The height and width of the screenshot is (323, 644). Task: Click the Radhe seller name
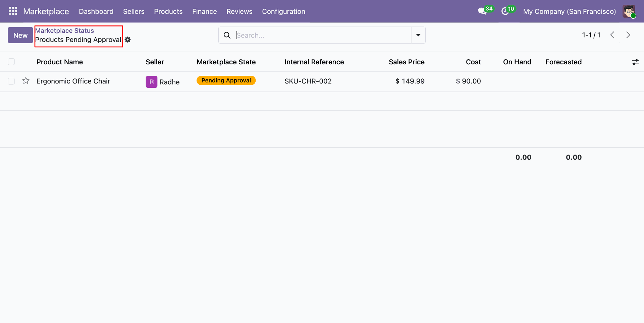(169, 82)
